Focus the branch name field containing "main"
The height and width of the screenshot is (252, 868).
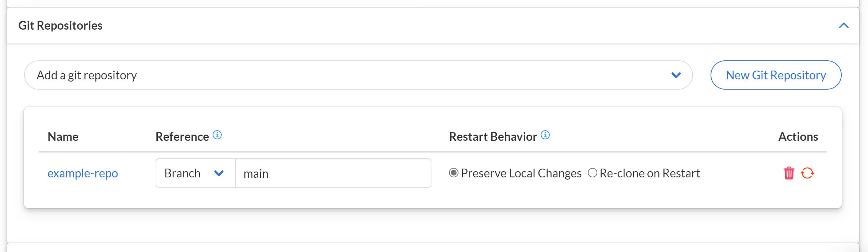pyautogui.click(x=333, y=173)
